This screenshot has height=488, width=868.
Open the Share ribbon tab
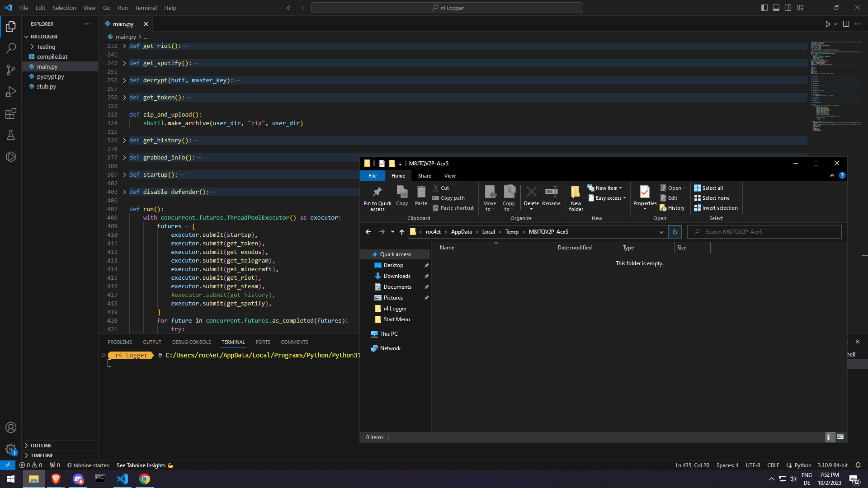pyautogui.click(x=425, y=176)
